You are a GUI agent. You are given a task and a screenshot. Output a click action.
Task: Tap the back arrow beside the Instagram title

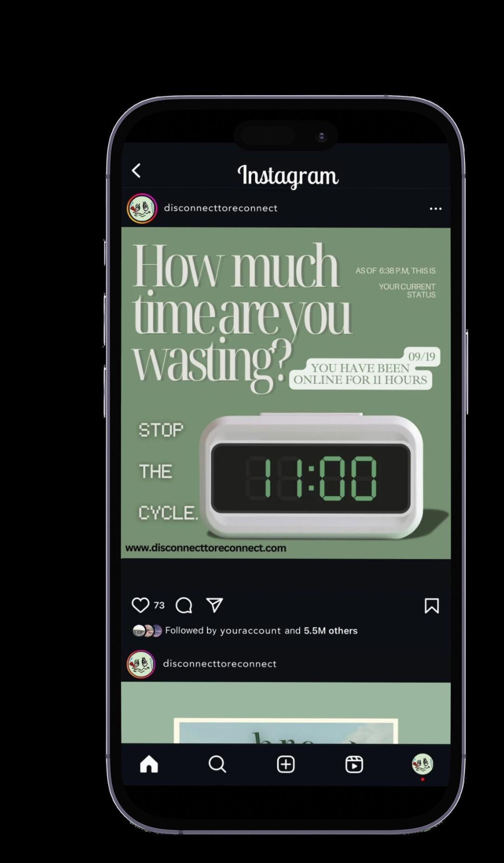point(136,170)
